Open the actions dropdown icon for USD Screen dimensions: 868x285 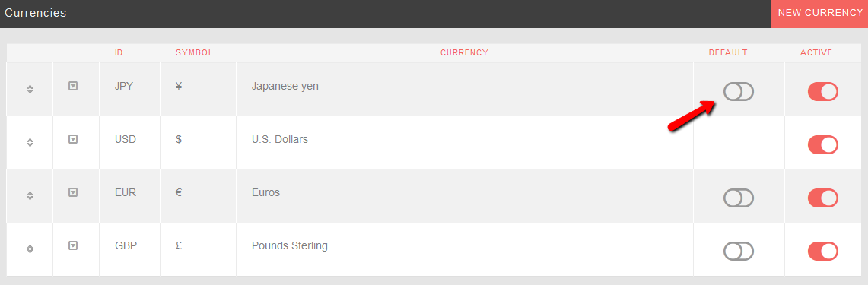point(72,139)
